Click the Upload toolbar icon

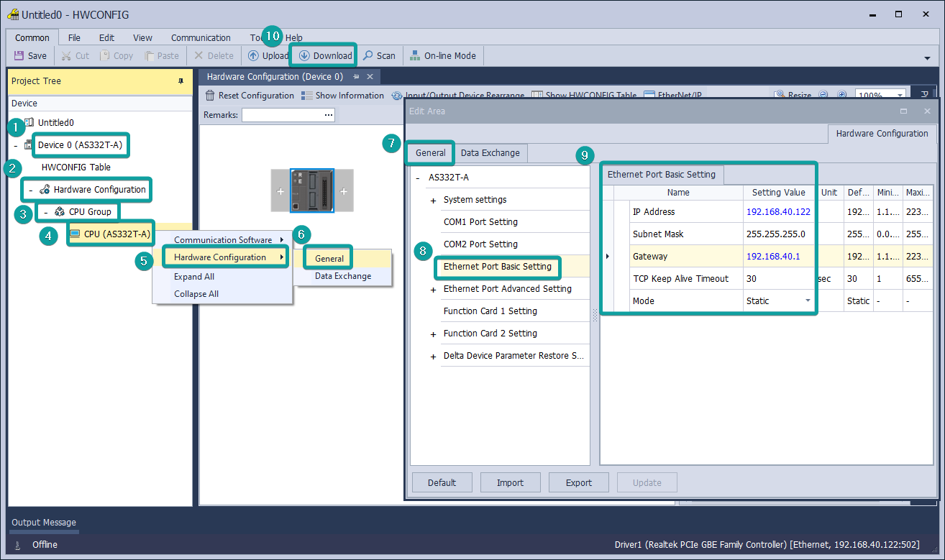click(x=253, y=55)
